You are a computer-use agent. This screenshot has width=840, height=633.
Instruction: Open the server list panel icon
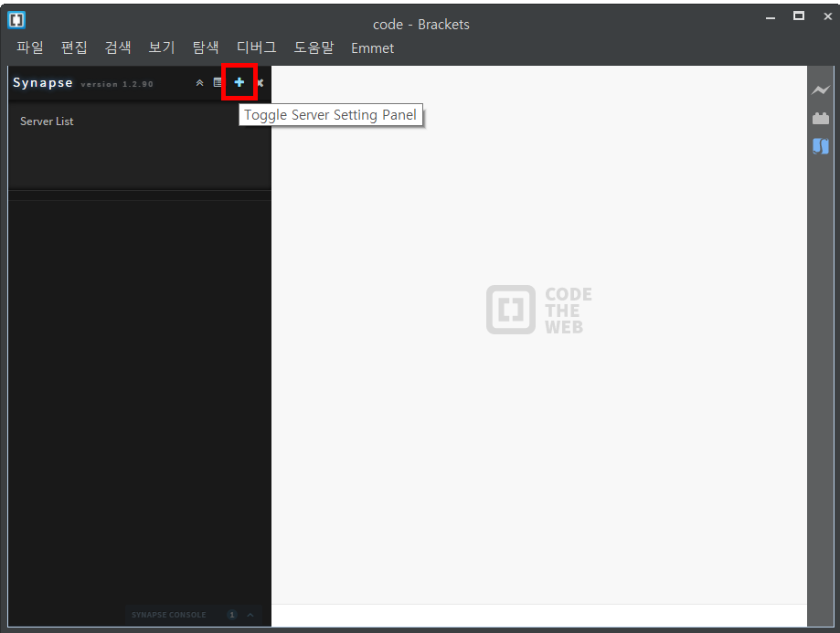(x=218, y=82)
